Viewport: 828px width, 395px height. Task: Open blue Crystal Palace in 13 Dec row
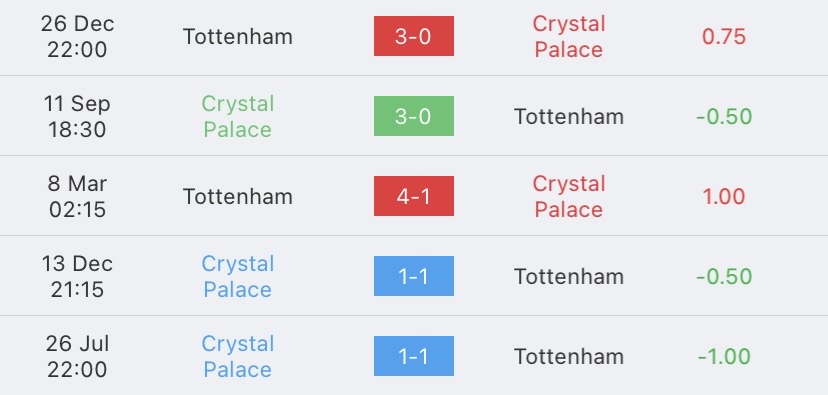pos(238,277)
